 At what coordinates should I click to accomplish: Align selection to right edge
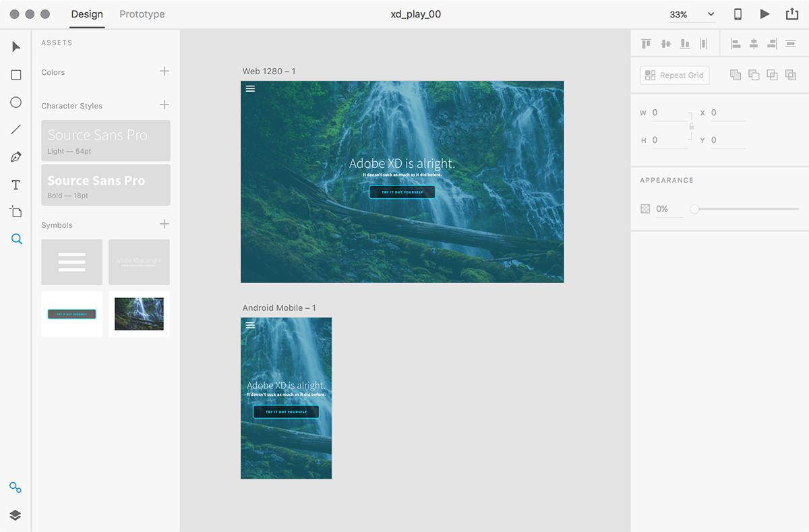[x=773, y=44]
